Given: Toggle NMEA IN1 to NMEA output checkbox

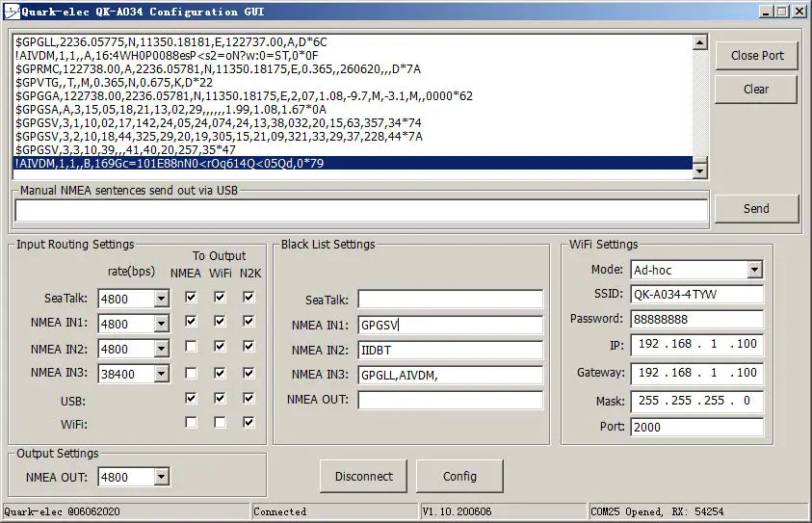Looking at the screenshot, I should [191, 322].
